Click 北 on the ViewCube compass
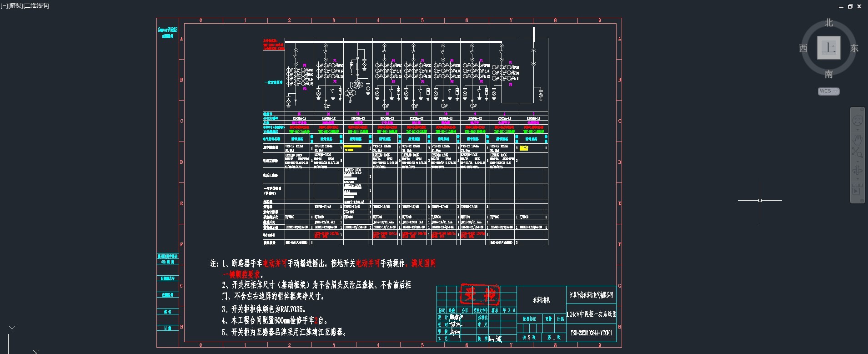The image size is (868, 354). click(828, 23)
